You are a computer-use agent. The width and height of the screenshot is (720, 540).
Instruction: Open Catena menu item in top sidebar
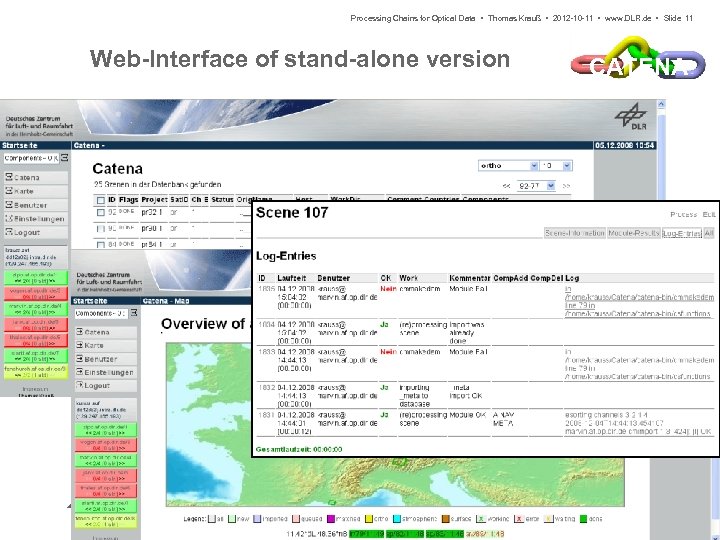coord(35,177)
